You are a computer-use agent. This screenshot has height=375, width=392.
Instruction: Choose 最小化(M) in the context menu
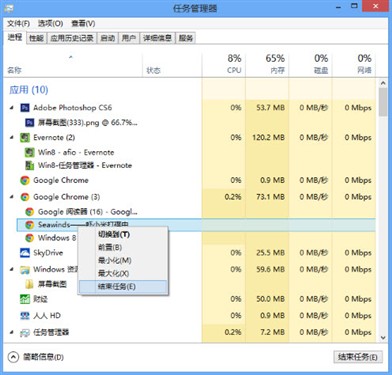pyautogui.click(x=123, y=261)
